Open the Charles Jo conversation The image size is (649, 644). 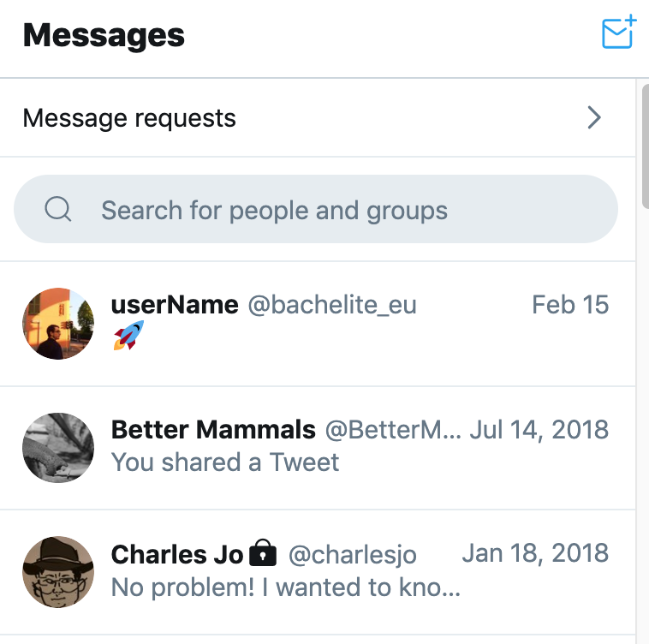coord(318,572)
